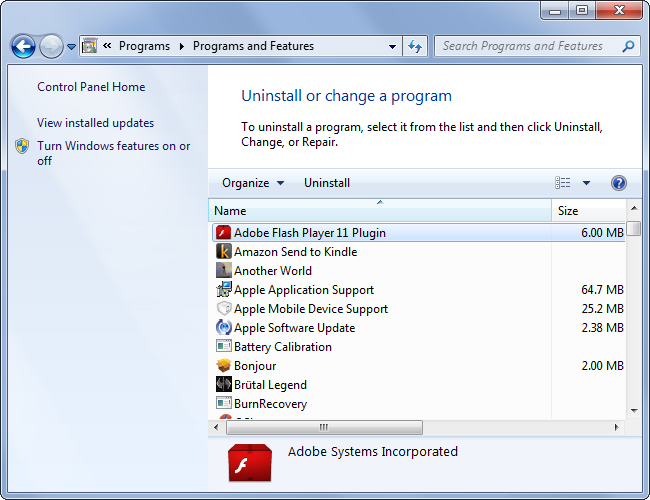Sort programs by Size column header
Screen dimensions: 650x500
point(568,211)
